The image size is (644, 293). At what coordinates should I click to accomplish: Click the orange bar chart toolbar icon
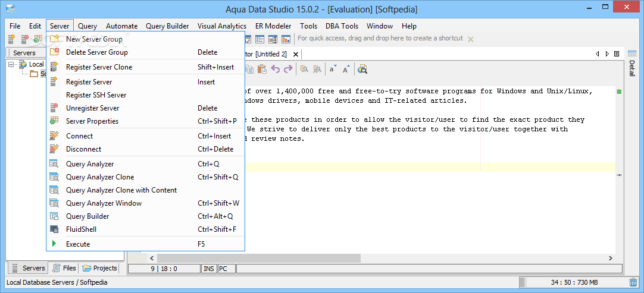286,39
